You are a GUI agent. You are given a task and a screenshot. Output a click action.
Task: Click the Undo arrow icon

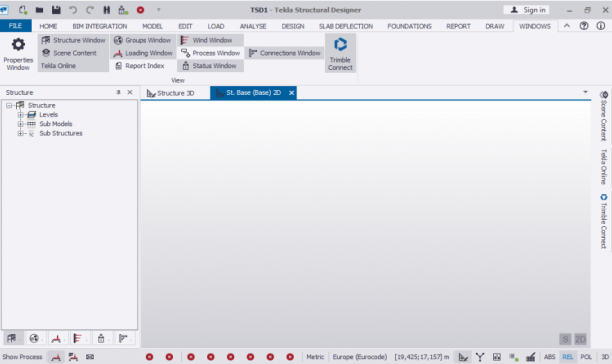(73, 10)
